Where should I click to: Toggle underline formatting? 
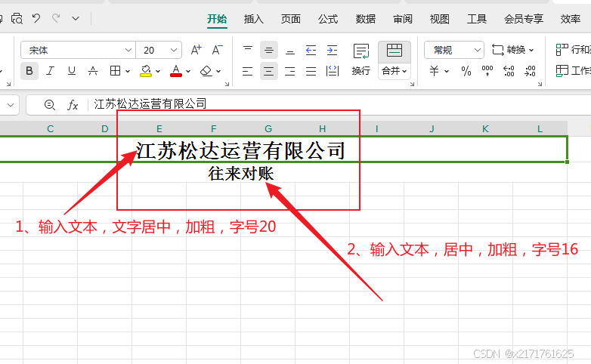(x=72, y=71)
